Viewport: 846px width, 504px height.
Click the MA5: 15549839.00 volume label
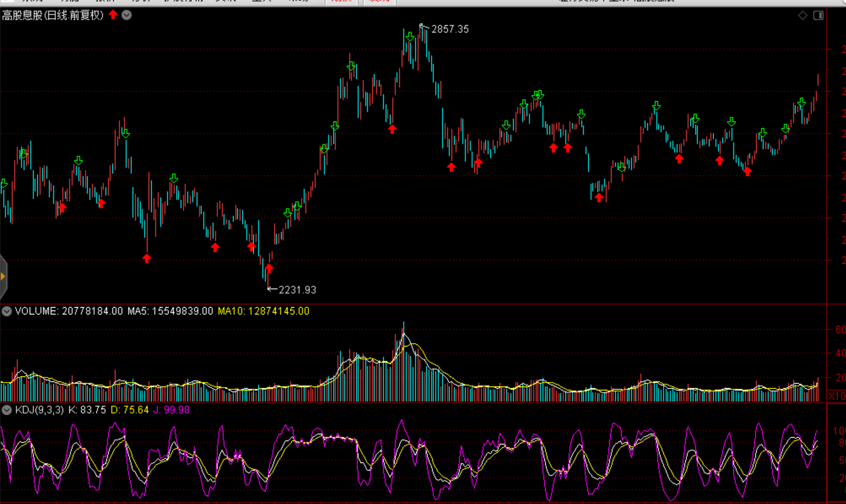[170, 311]
